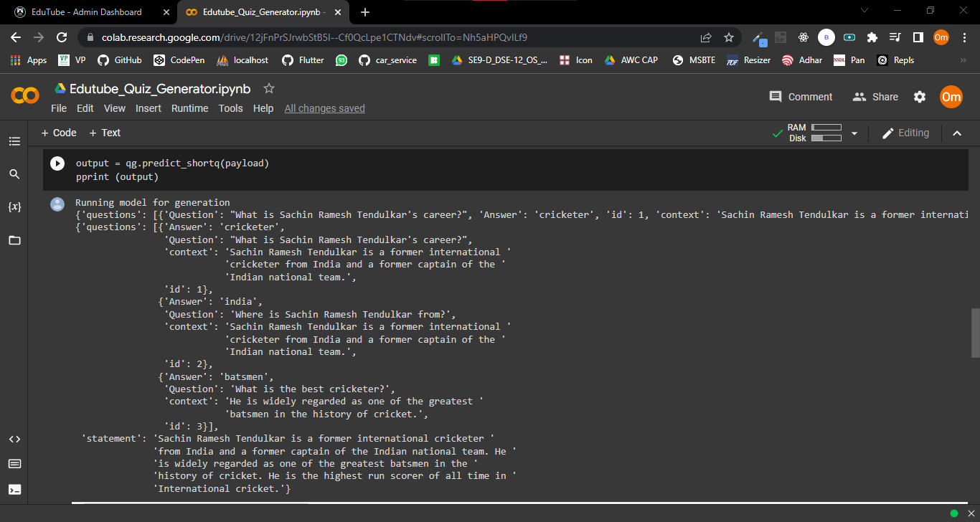Open CodePen bookmark
The image size is (980, 522).
tap(179, 60)
